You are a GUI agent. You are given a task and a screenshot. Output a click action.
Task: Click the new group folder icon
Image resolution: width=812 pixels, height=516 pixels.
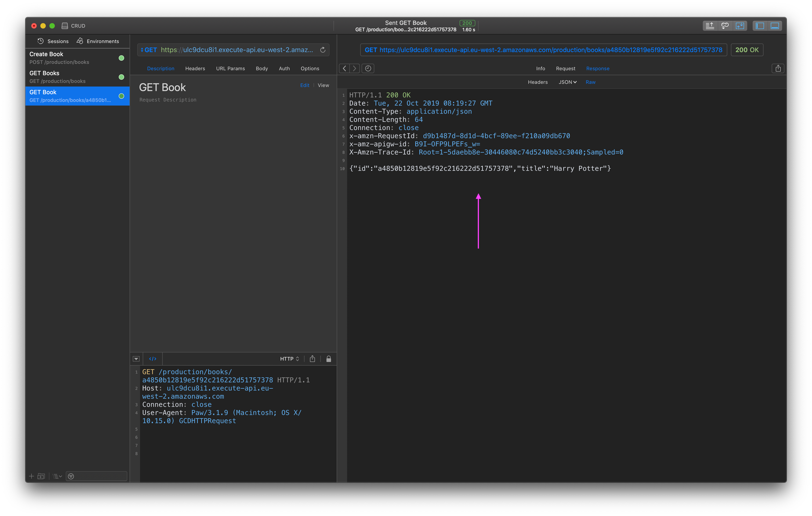click(41, 476)
